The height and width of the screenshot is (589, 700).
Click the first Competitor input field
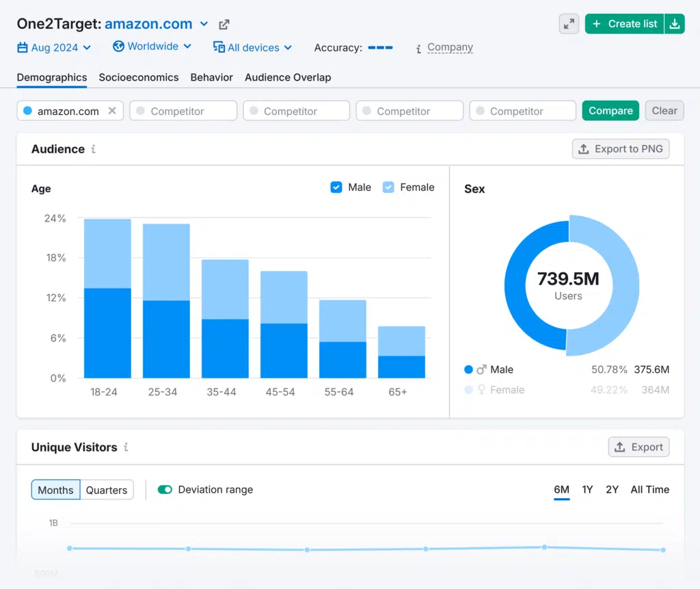[x=183, y=111]
